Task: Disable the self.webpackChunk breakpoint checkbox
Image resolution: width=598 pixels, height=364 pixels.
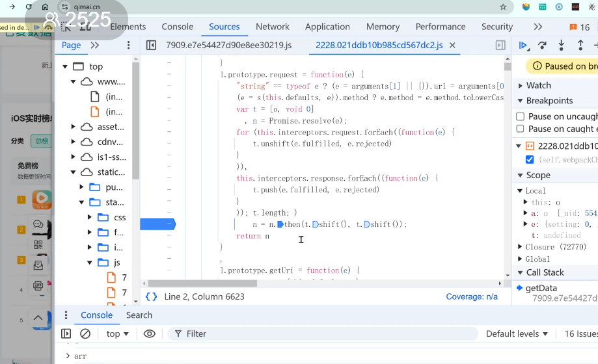Action: coord(530,160)
